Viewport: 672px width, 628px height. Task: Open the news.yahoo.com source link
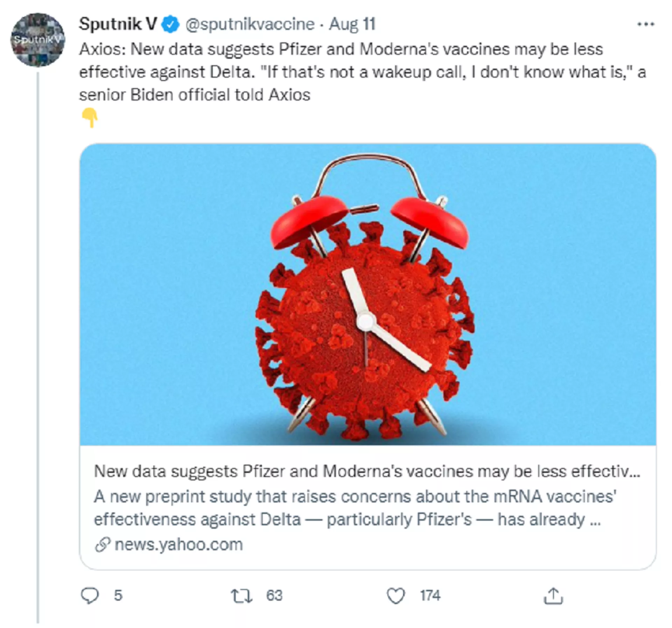tap(178, 544)
